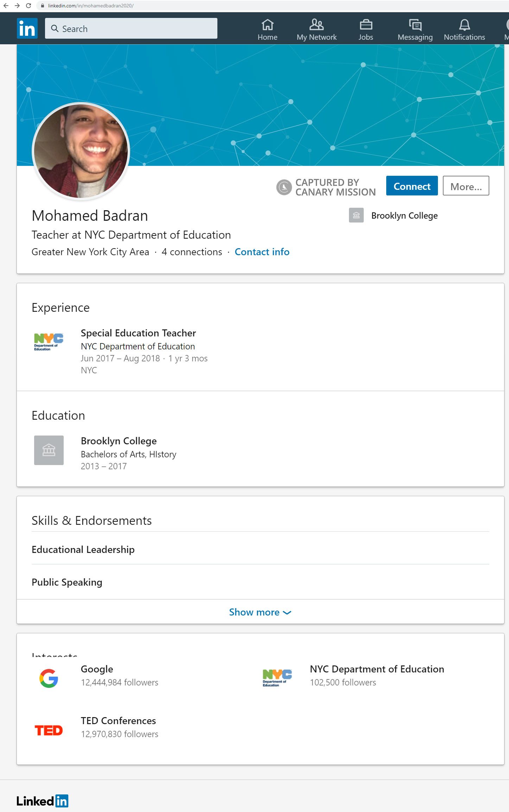
Task: Click the browser address bar URL
Action: (91, 6)
